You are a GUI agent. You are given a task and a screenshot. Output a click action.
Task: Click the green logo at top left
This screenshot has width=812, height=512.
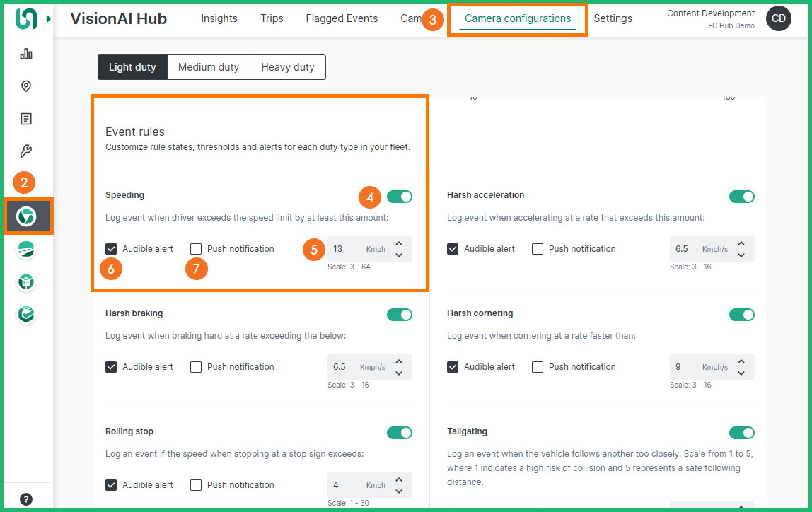[x=26, y=19]
